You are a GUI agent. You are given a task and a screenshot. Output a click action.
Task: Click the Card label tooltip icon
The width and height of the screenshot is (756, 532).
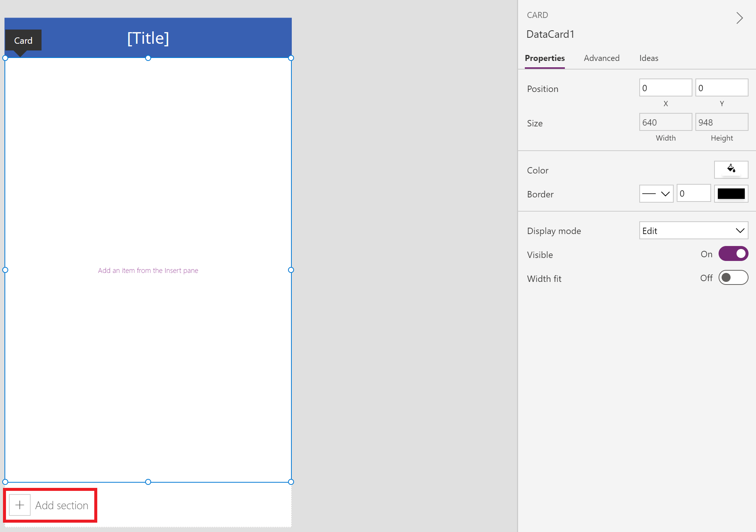[x=23, y=40]
